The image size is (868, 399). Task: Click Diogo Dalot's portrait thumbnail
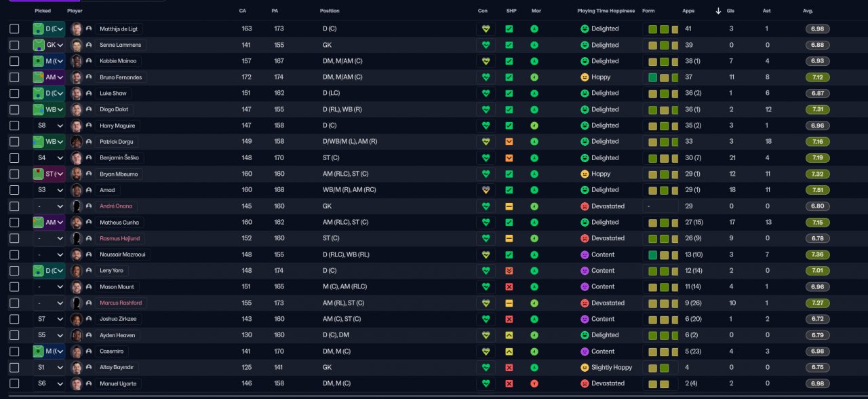coord(77,109)
